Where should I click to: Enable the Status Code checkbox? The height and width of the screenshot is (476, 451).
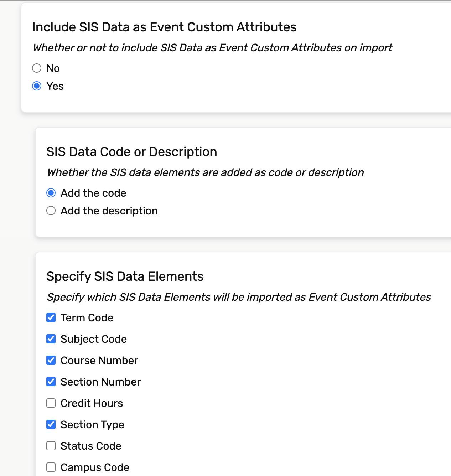tap(51, 446)
